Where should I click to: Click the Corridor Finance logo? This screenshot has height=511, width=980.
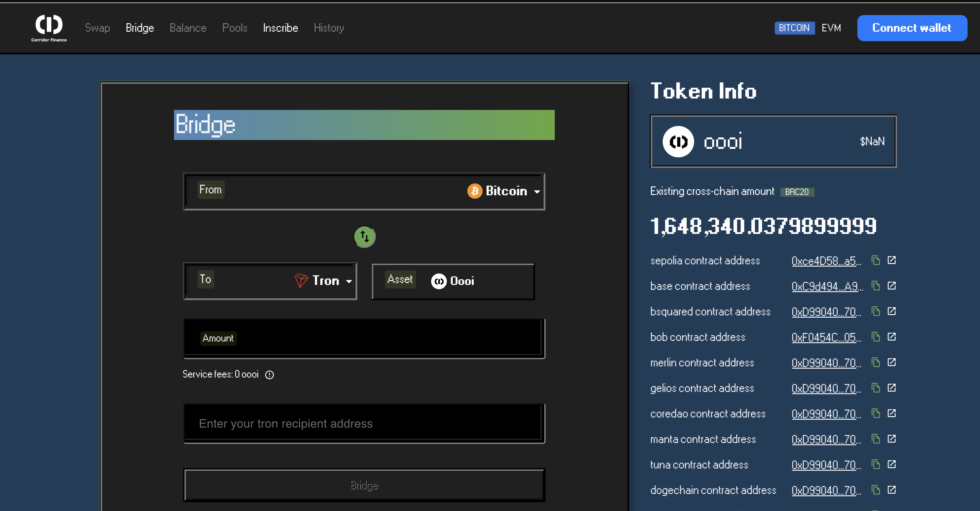(x=49, y=27)
